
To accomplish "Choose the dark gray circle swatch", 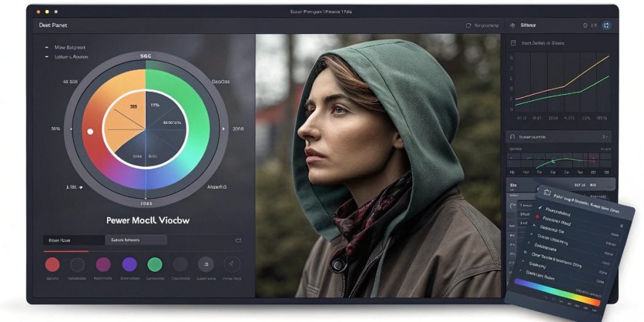I will click(180, 265).
